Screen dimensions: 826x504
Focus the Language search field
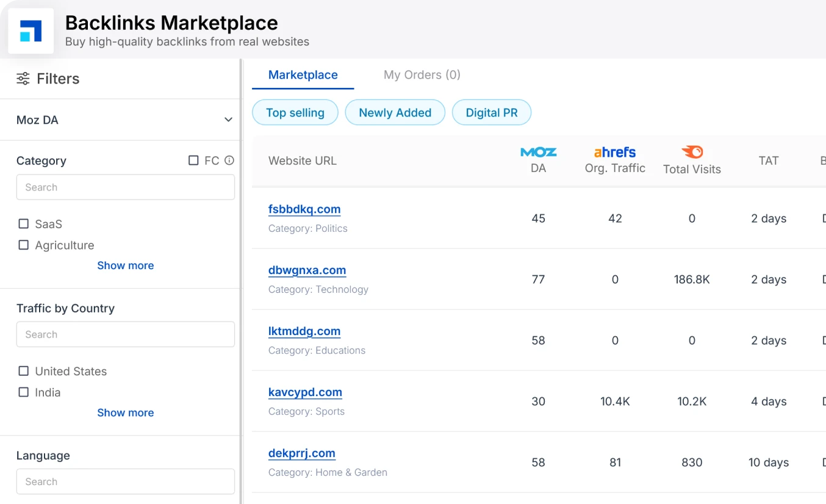coord(126,481)
